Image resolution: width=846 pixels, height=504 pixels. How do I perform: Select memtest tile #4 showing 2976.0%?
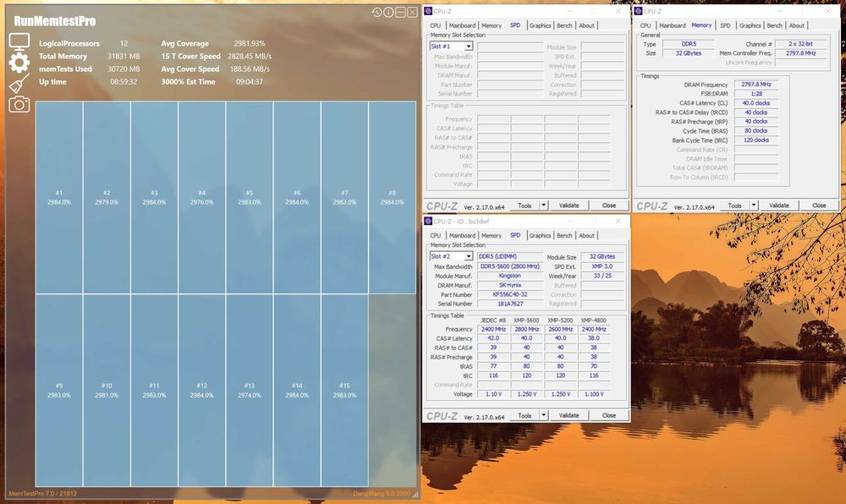tap(202, 198)
